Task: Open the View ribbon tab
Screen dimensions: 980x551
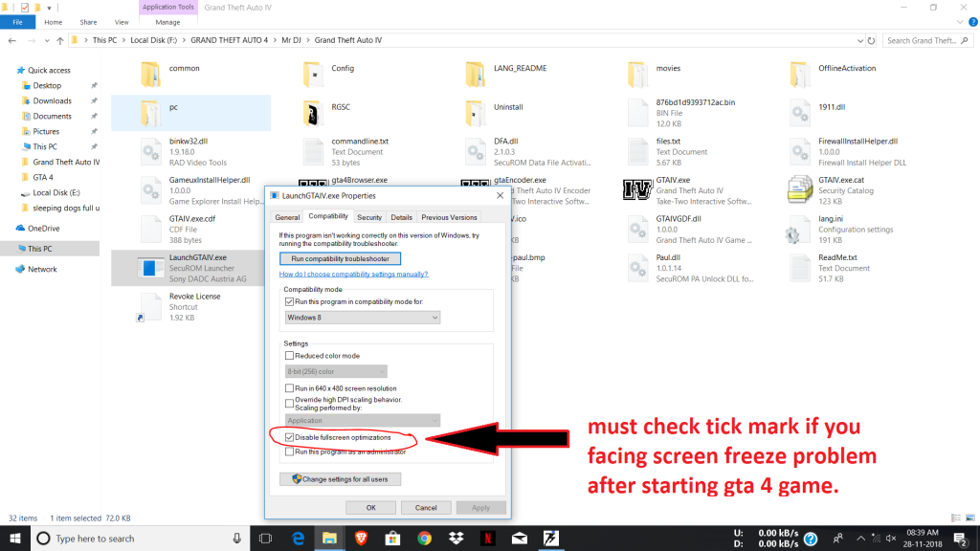Action: coord(122,22)
